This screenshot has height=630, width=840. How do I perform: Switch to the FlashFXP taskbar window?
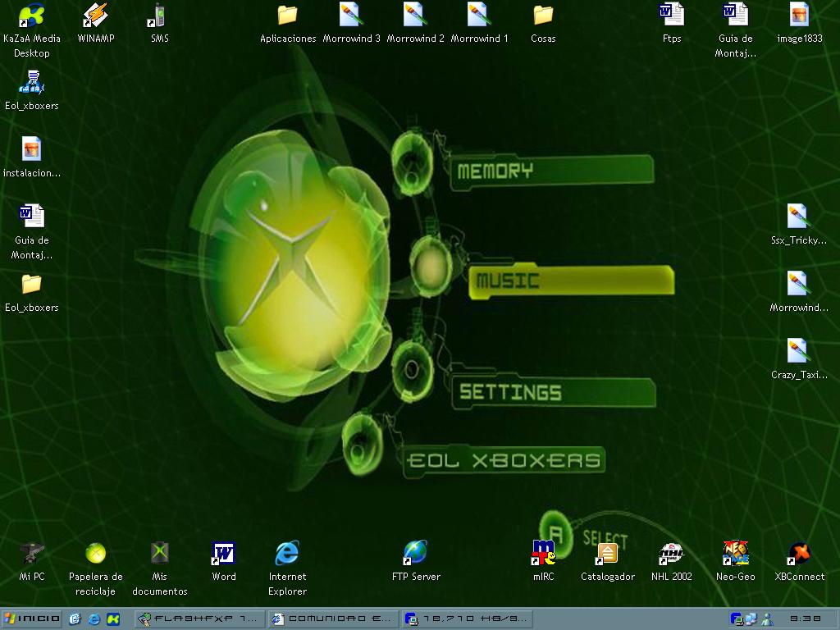[x=199, y=619]
